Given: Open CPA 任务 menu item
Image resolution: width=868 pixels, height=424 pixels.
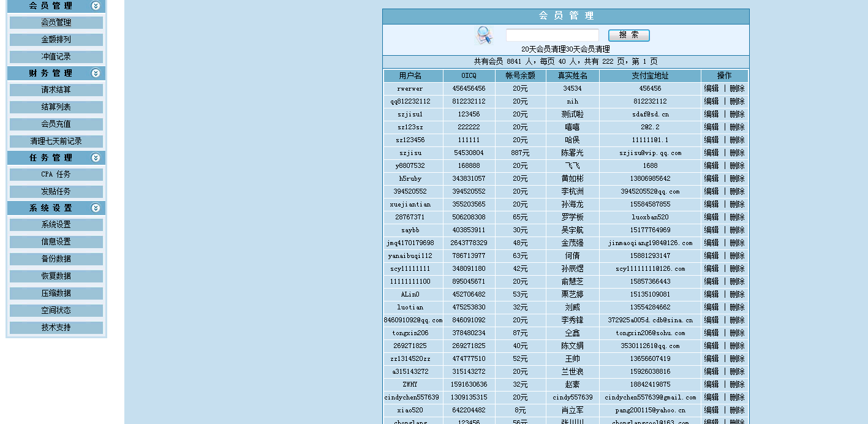Looking at the screenshot, I should [56, 175].
